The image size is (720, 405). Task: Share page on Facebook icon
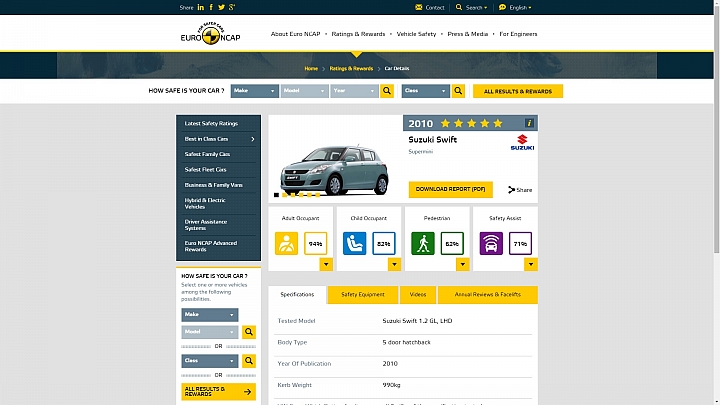(x=211, y=7)
